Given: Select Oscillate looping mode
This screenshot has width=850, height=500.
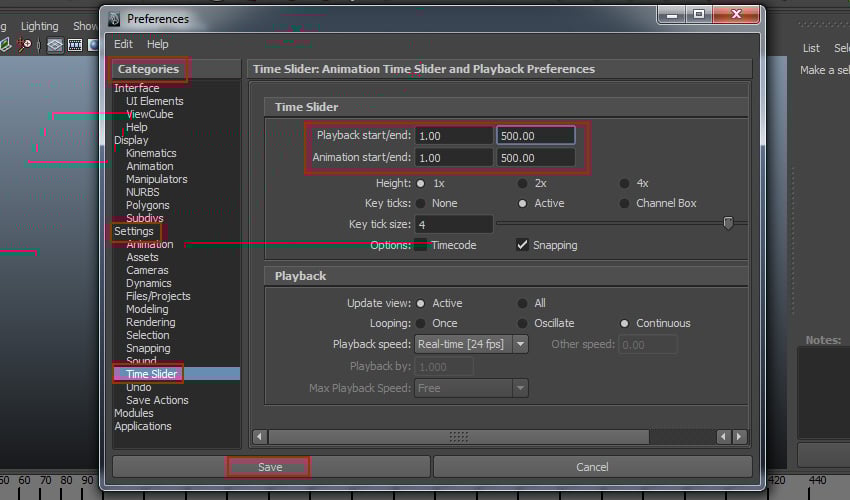Looking at the screenshot, I should (522, 323).
